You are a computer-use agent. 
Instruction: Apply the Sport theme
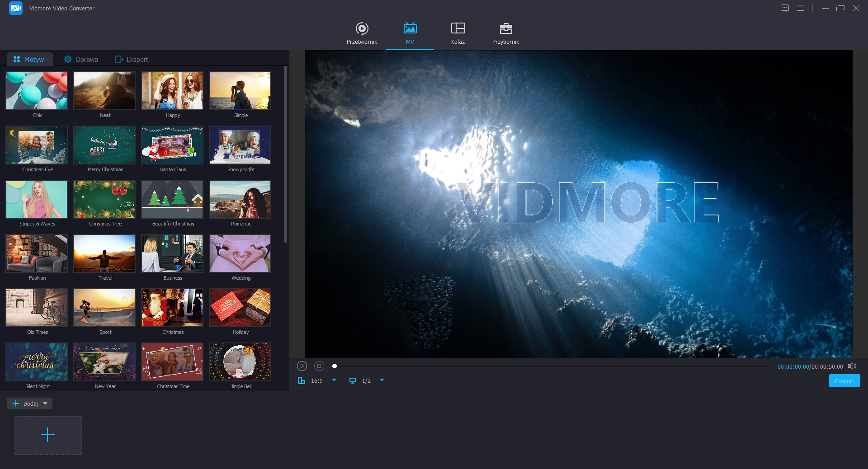point(104,308)
